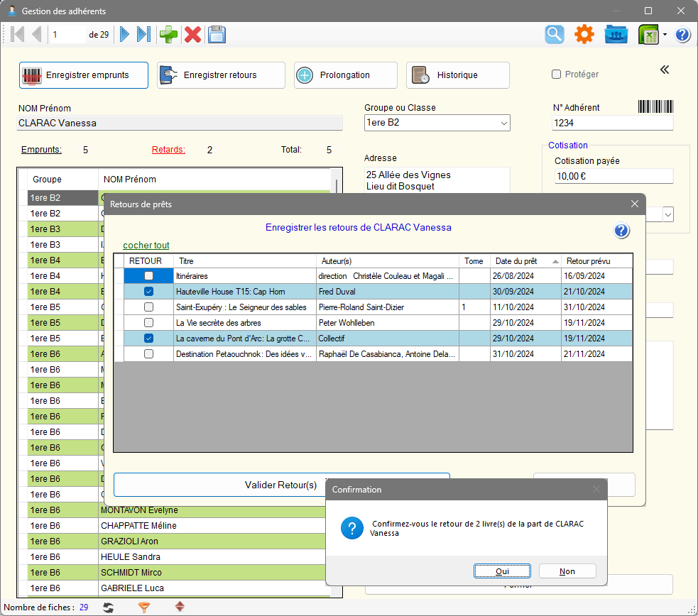The image size is (698, 616).
Task: Click red Retards: label
Action: [x=168, y=150]
